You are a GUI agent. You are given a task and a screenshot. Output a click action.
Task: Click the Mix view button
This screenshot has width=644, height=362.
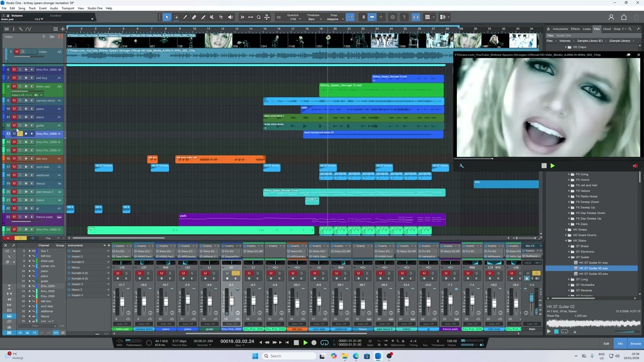pyautogui.click(x=620, y=343)
